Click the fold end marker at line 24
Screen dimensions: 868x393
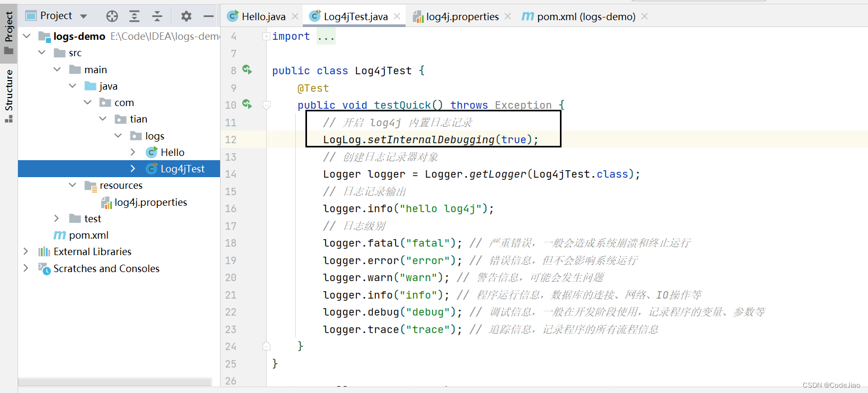tap(266, 346)
